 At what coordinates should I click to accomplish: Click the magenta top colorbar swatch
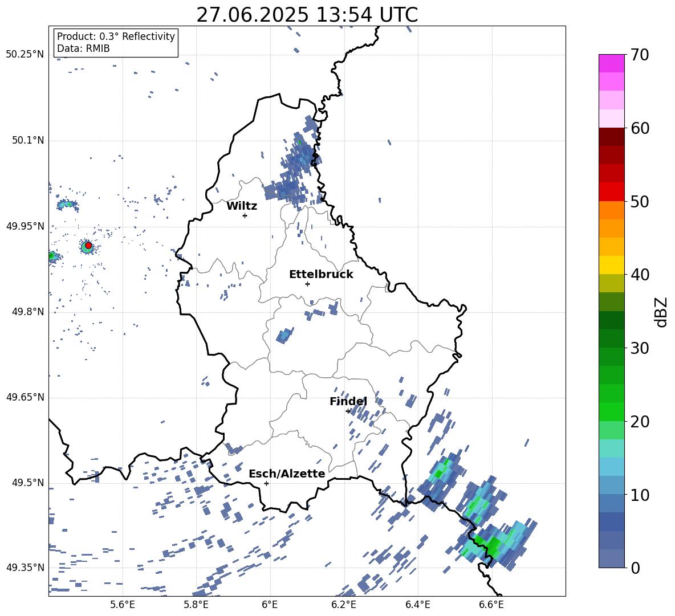pos(611,63)
